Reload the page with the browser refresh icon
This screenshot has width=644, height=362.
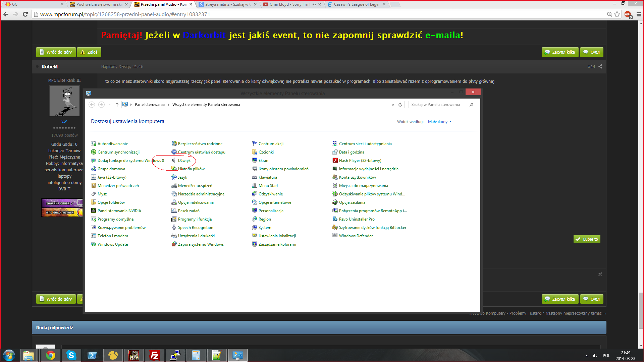click(25, 14)
